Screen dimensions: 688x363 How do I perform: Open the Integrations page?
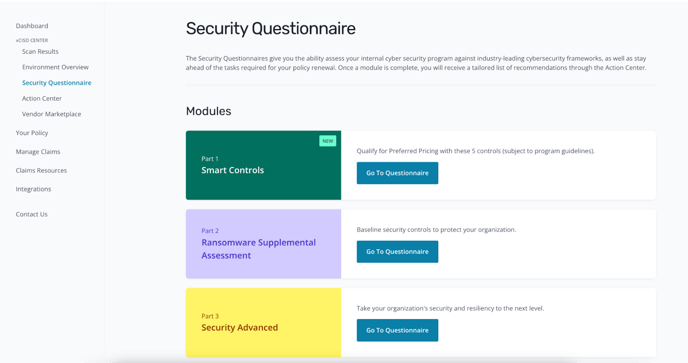33,189
